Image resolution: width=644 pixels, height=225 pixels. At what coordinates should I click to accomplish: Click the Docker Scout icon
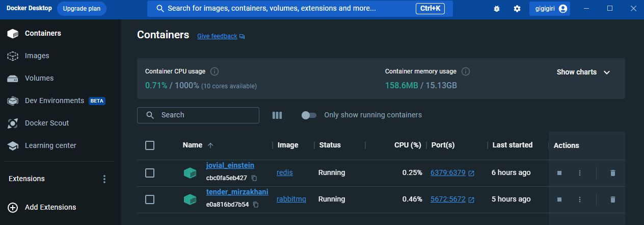click(13, 123)
